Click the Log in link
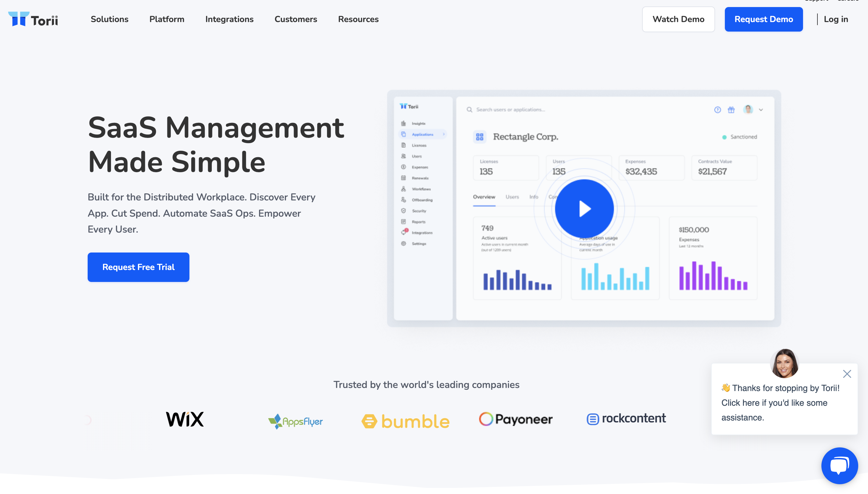The width and height of the screenshot is (868, 494). (x=836, y=19)
